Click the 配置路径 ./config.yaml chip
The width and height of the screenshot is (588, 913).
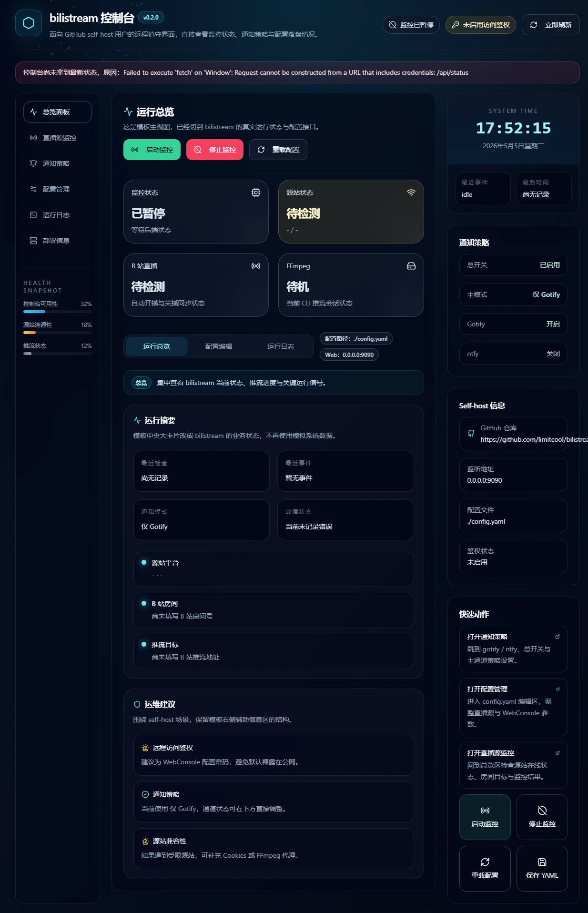[356, 339]
